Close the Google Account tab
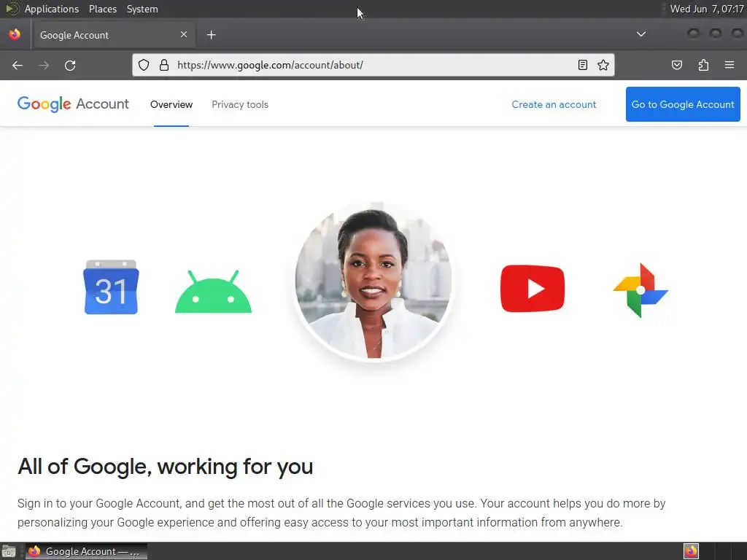 tap(184, 34)
